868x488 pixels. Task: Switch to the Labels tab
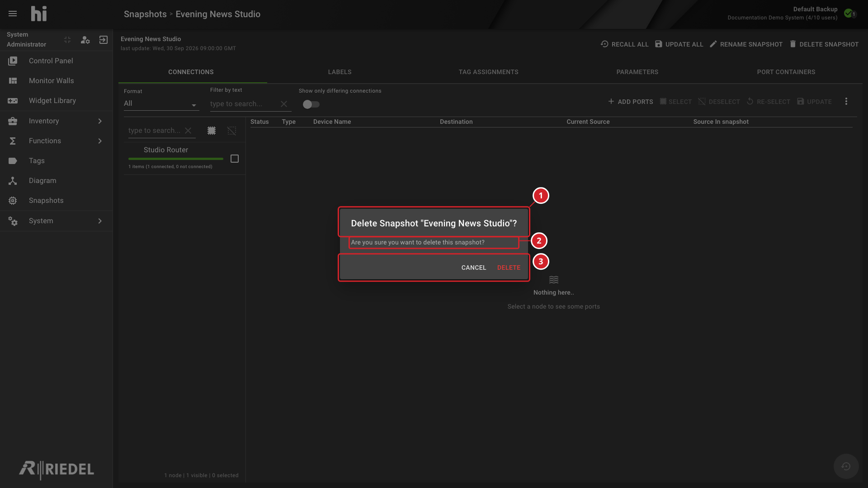coord(340,72)
